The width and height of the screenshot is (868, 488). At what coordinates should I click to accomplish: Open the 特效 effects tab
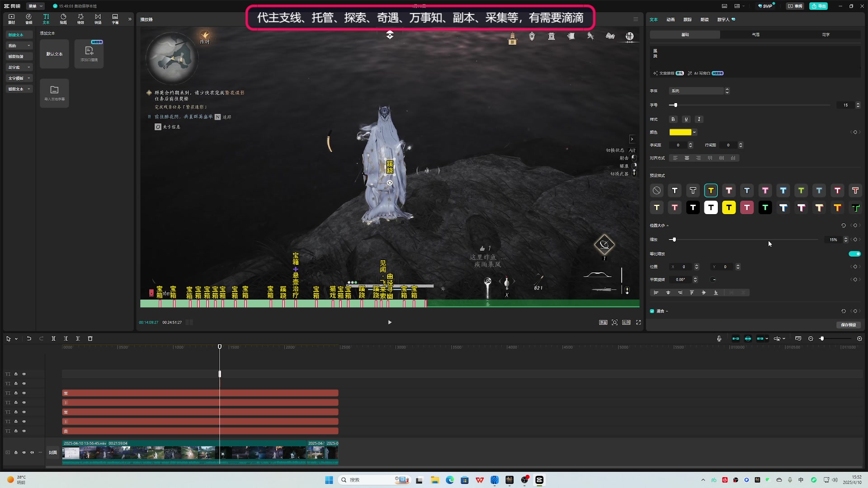pos(80,19)
